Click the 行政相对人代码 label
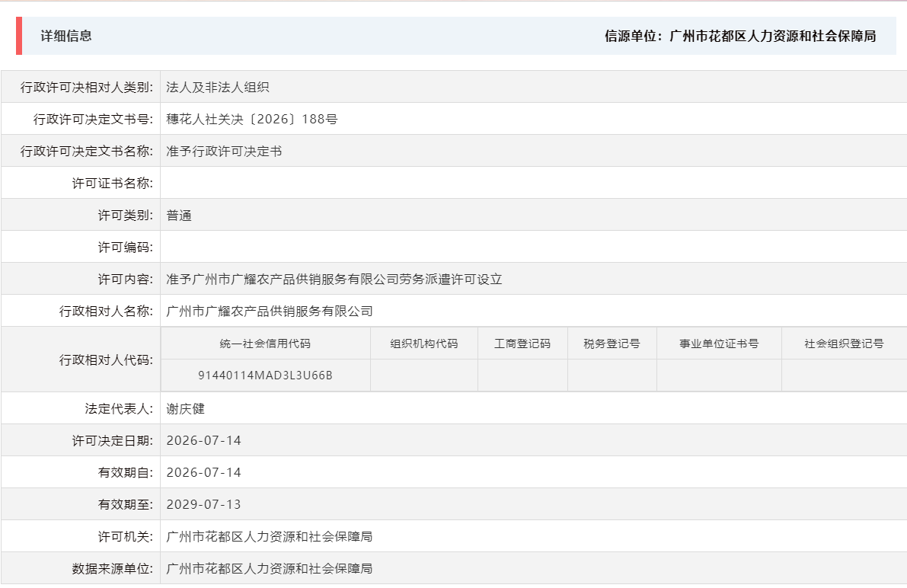Viewport: 907px width, 588px height. (106, 360)
